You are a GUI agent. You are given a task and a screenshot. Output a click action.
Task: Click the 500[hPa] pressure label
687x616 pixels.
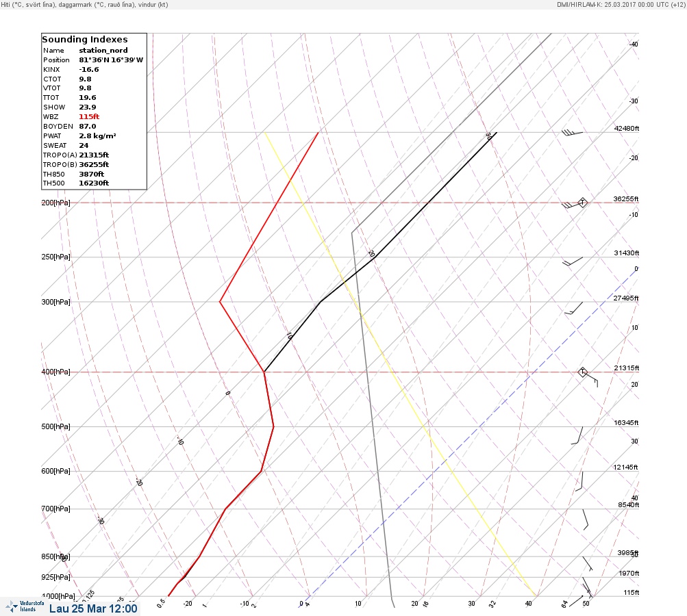(x=55, y=426)
